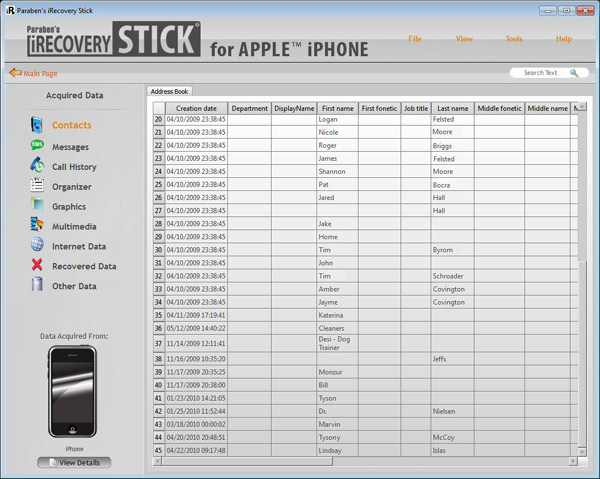Sort by Creation date column header
Image resolution: width=600 pixels, height=479 pixels.
(196, 108)
